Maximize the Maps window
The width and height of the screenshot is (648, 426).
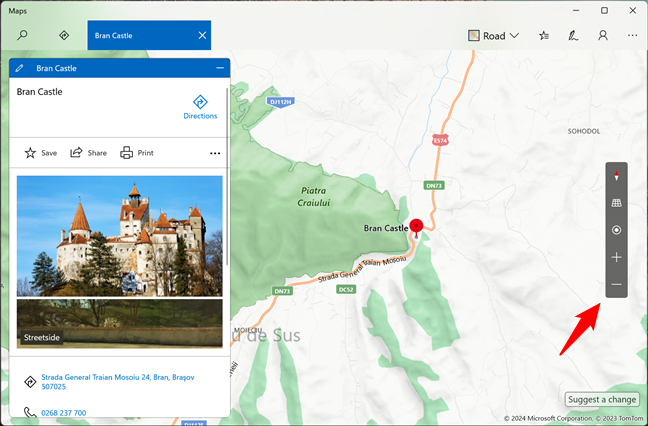pyautogui.click(x=604, y=10)
